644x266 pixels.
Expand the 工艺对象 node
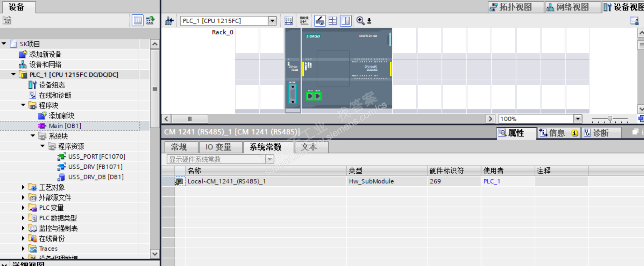23,187
